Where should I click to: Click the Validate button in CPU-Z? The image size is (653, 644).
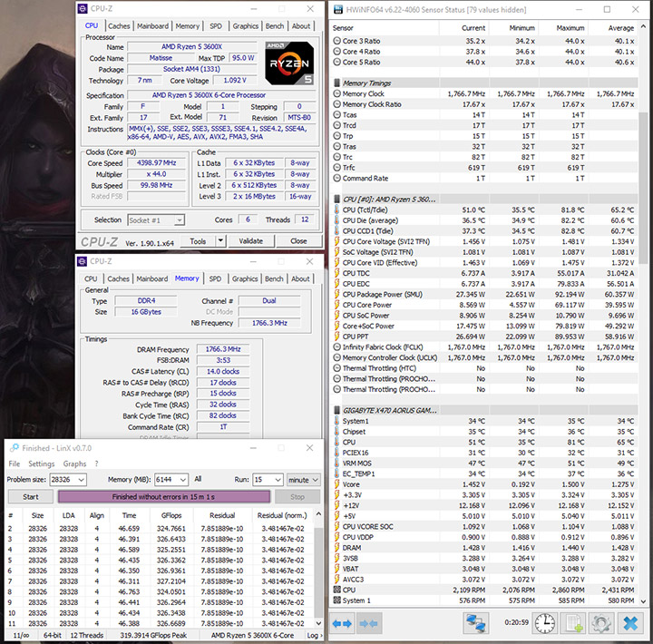[x=250, y=241]
